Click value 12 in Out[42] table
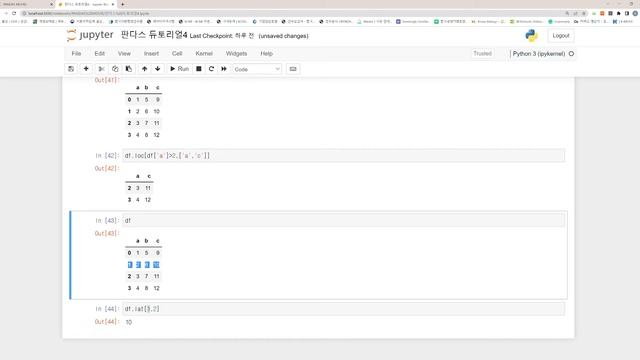The image size is (640, 360). (x=148, y=200)
